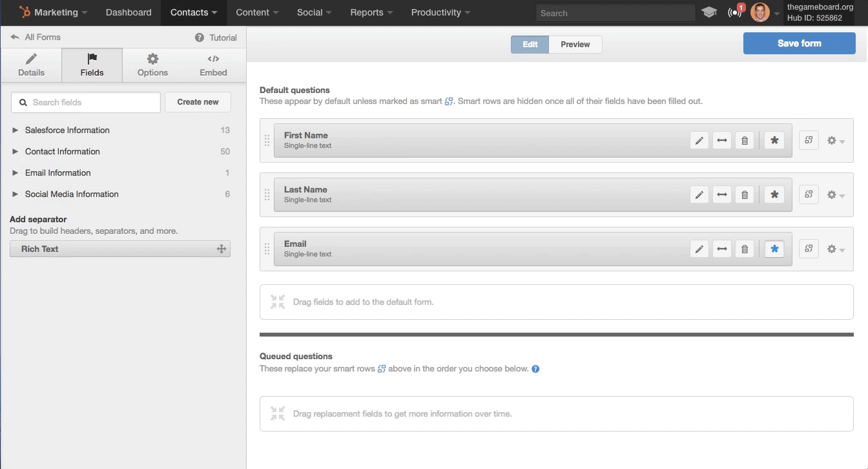
Task: Toggle required star for Last Name field
Action: [x=774, y=194]
